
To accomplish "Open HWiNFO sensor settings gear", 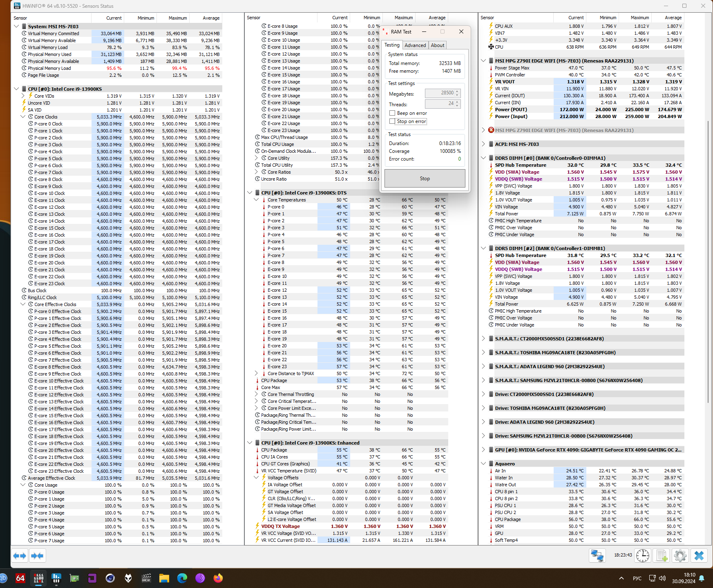I will pos(680,556).
